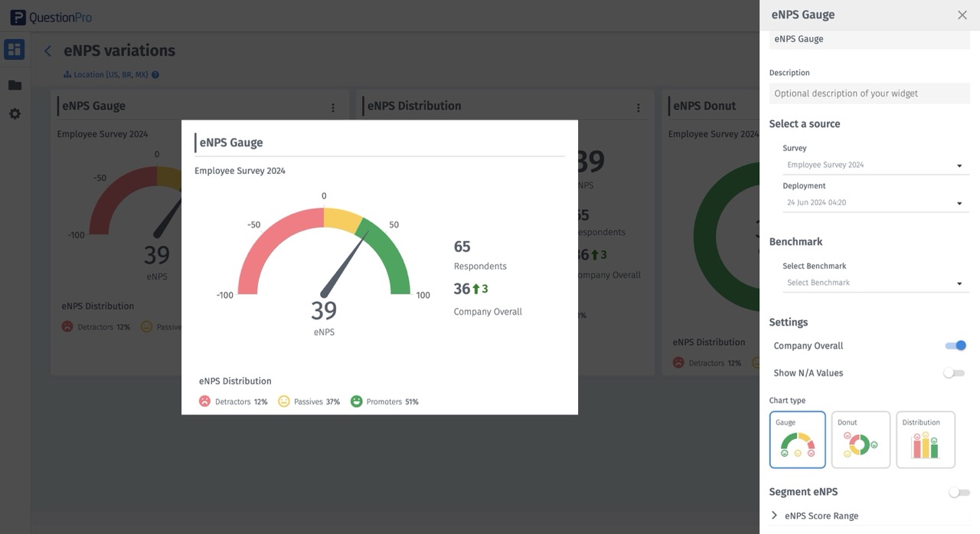Select the Distribution chart type

tap(925, 440)
